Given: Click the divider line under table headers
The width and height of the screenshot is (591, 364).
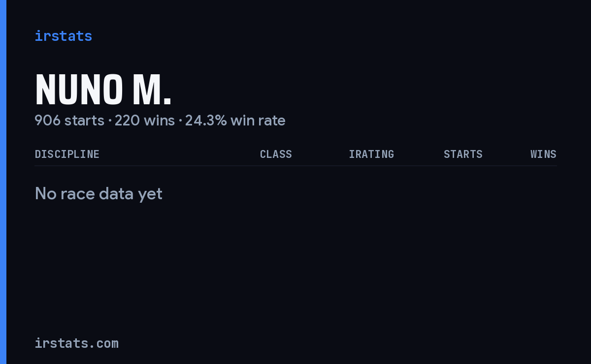Looking at the screenshot, I should (x=295, y=166).
